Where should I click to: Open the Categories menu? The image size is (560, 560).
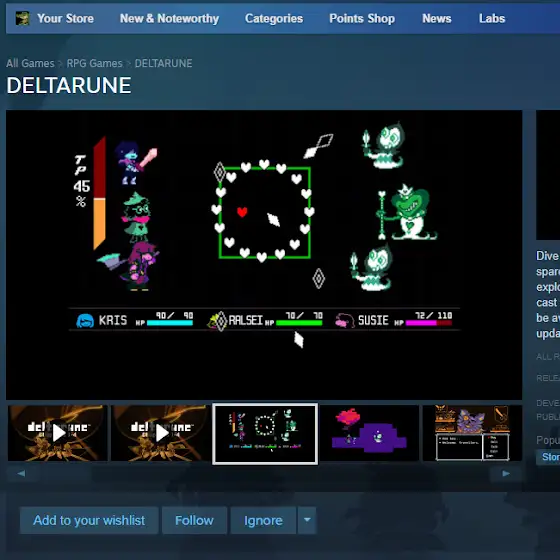coord(274,19)
